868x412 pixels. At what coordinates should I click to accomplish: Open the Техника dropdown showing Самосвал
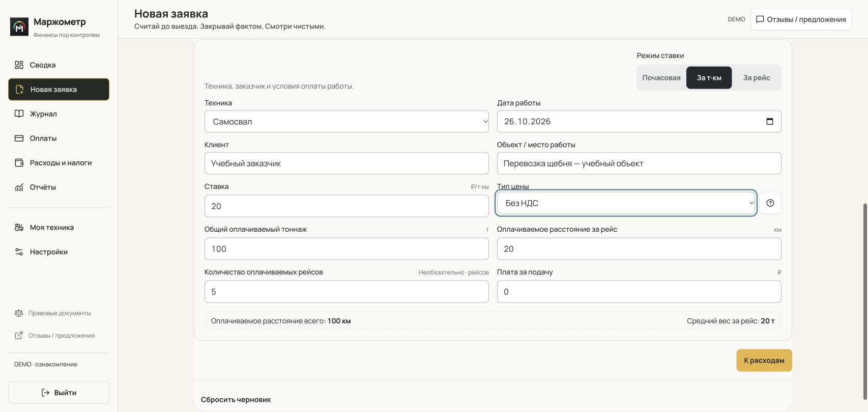click(x=346, y=122)
